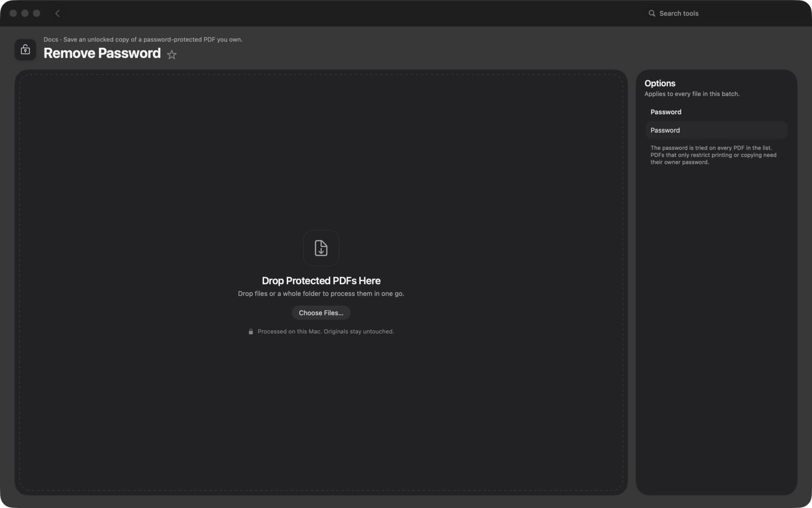Click the drop-document icon in dropzone

point(321,248)
